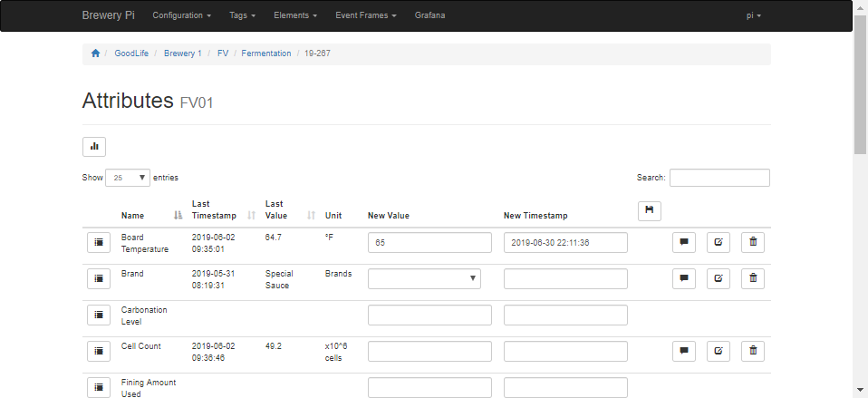Click trash icon for Board Temperature row
The width and height of the screenshot is (868, 398).
pyautogui.click(x=753, y=242)
